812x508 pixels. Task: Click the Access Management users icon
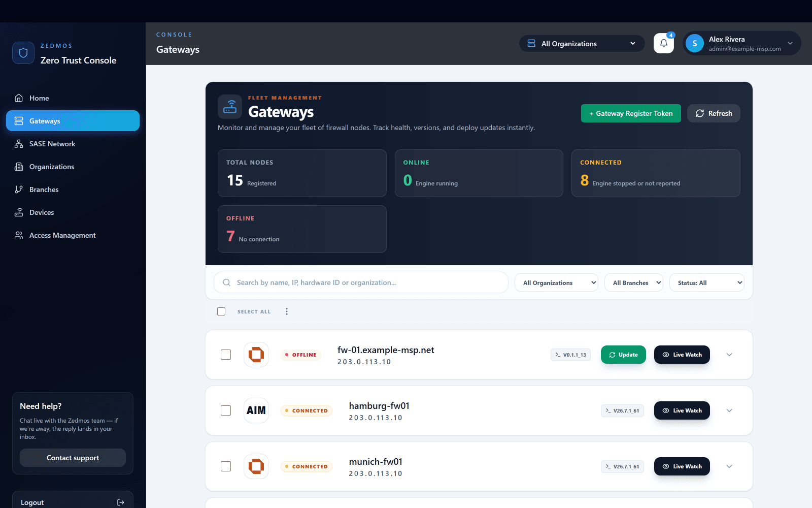pos(19,235)
